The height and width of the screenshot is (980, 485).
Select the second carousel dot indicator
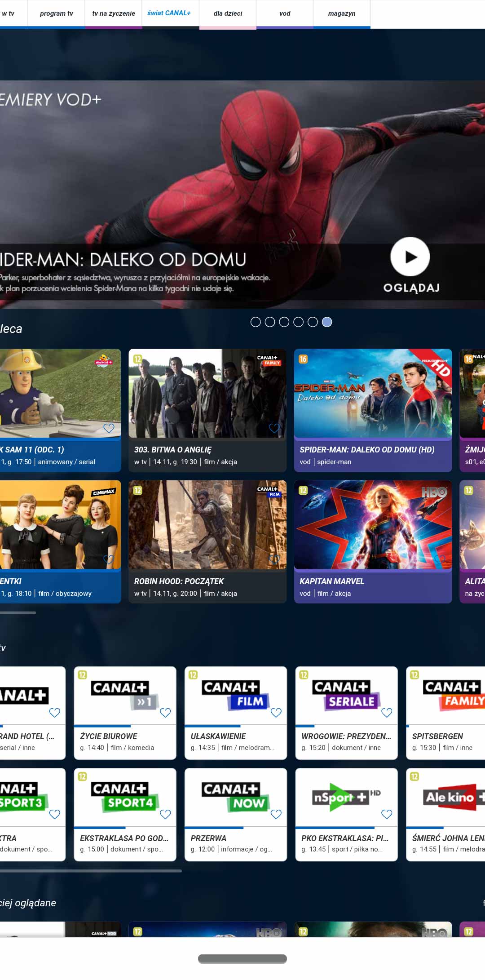point(270,322)
